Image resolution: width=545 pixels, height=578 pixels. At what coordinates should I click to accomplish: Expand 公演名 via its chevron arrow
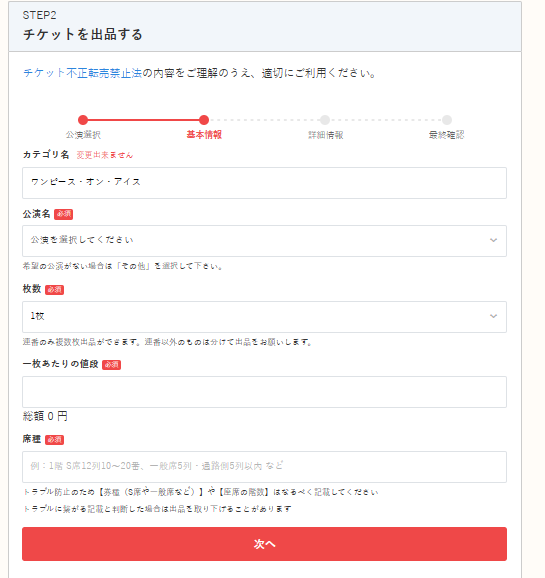click(x=493, y=240)
